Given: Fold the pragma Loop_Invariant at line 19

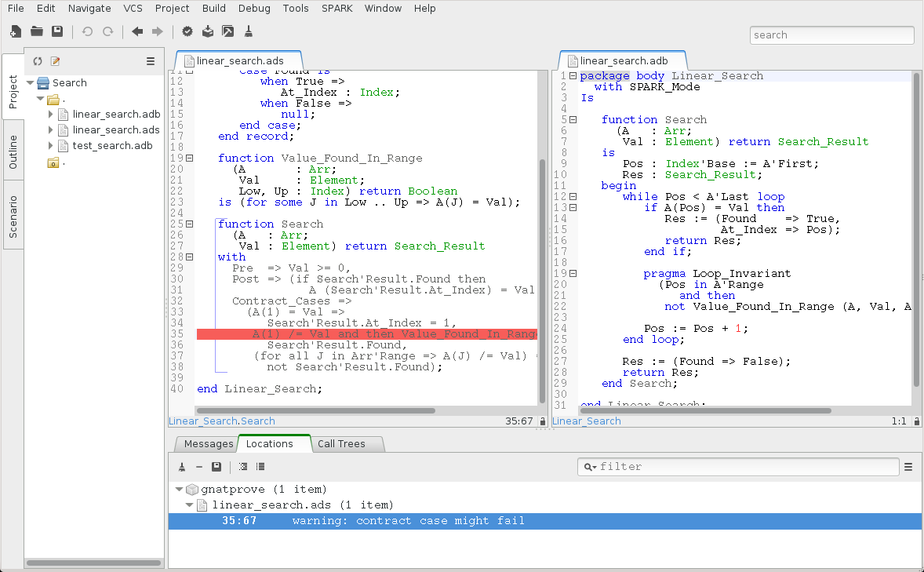Looking at the screenshot, I should (573, 274).
